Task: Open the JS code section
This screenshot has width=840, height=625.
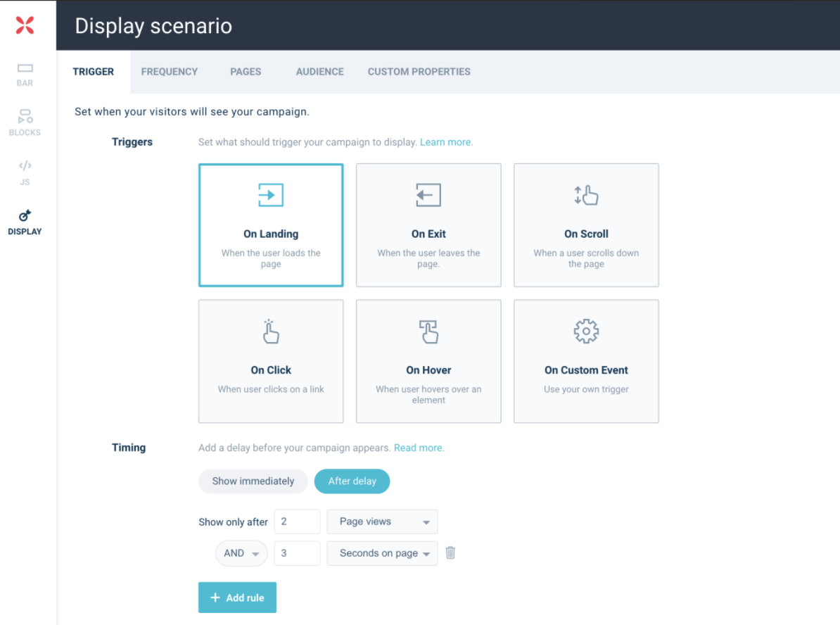Action: [25, 172]
